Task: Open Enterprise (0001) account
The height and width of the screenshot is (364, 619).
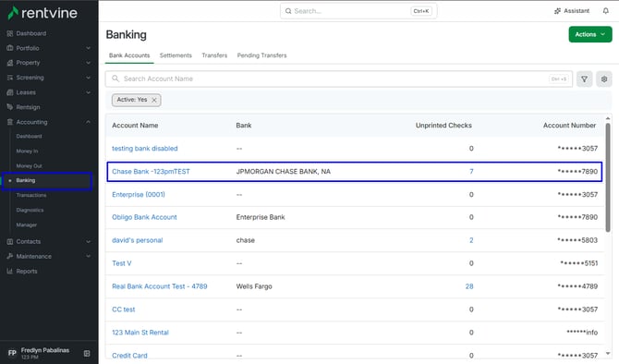Action: click(139, 195)
